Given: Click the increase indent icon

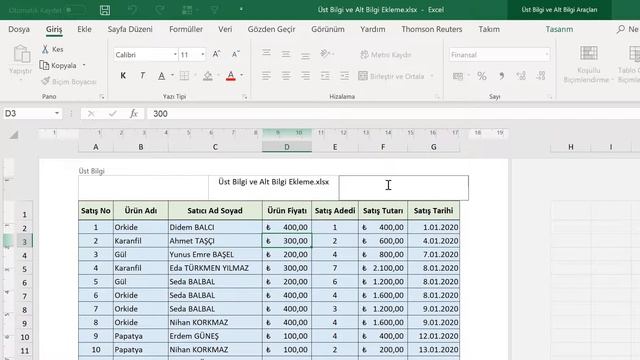Looking at the screenshot, I should click(x=344, y=76).
